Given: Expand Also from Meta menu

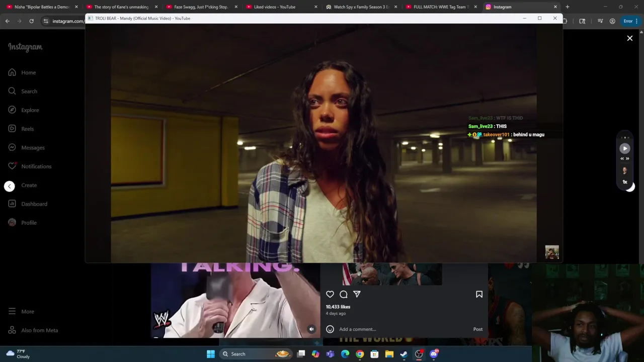Looking at the screenshot, I should (33, 330).
